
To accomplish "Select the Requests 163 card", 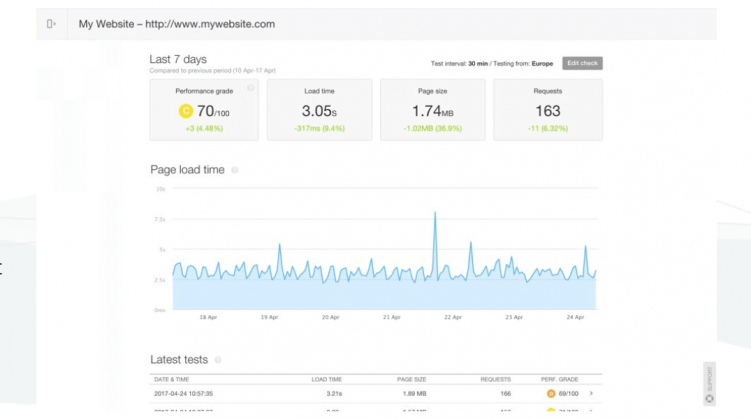I will (548, 109).
